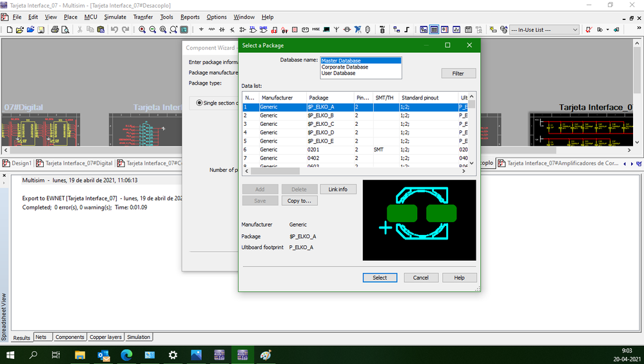Select User Database in database list
The image size is (644, 364).
(338, 73)
